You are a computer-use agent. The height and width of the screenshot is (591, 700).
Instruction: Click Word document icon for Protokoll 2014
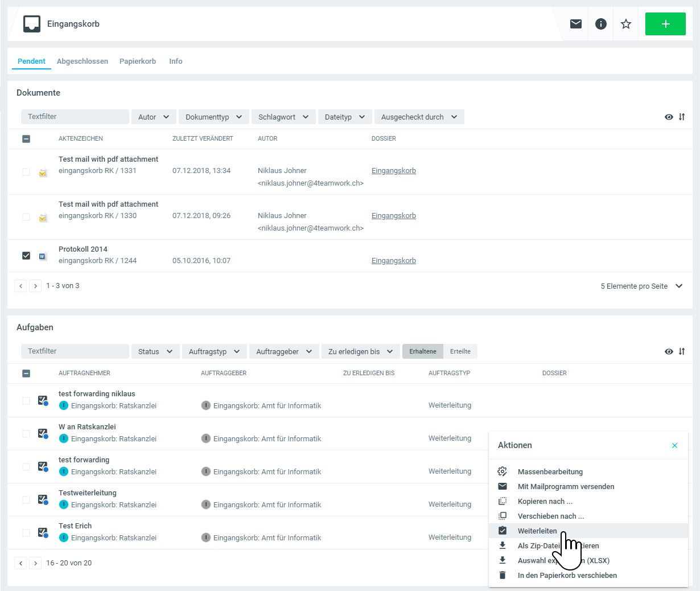pos(43,256)
